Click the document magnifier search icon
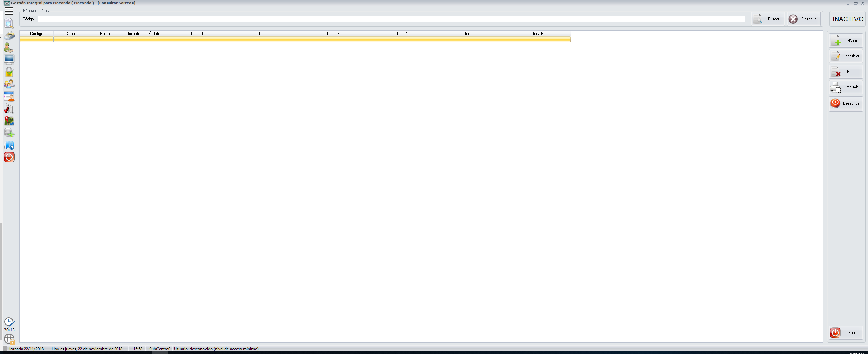This screenshot has height=354, width=868. tap(9, 23)
